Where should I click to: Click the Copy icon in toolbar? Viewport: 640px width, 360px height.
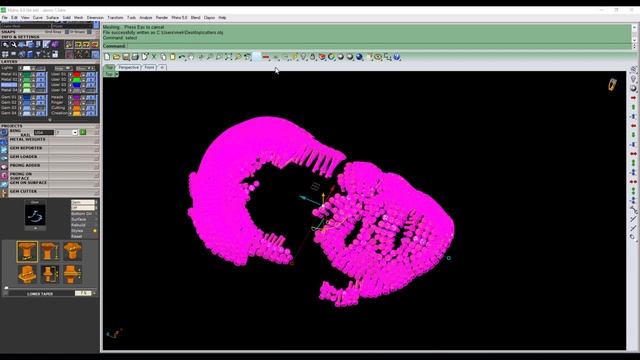click(163, 57)
